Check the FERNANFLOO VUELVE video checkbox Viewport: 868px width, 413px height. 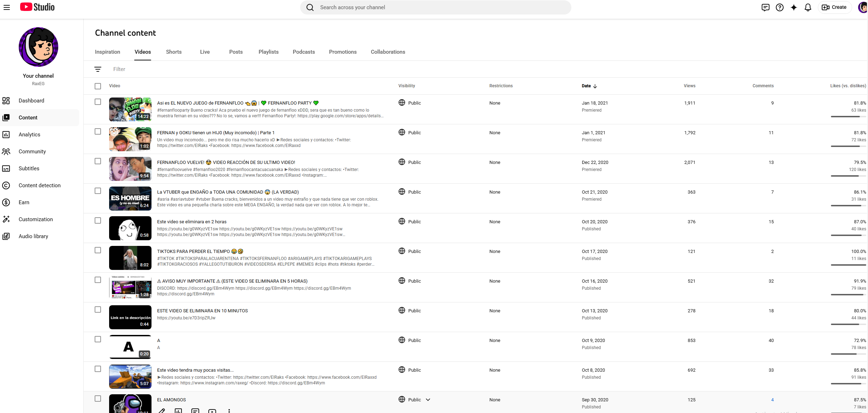98,161
